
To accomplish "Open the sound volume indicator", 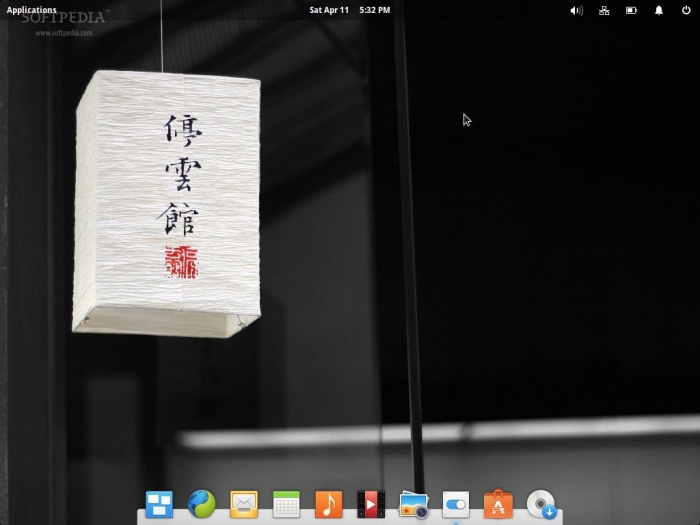I will [576, 10].
